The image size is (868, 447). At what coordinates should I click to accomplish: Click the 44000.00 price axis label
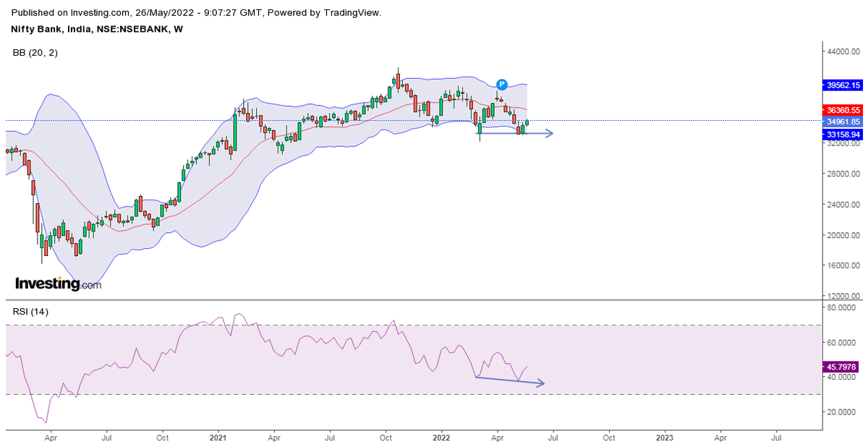click(844, 52)
